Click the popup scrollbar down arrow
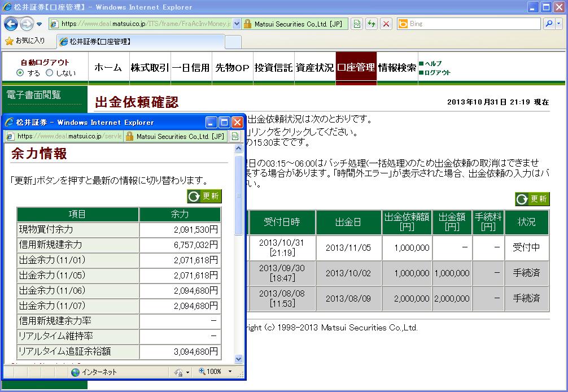The image size is (568, 392). click(238, 359)
